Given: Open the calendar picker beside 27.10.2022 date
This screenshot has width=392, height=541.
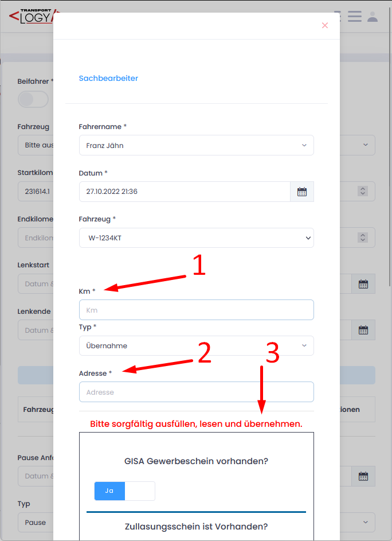Looking at the screenshot, I should click(302, 192).
